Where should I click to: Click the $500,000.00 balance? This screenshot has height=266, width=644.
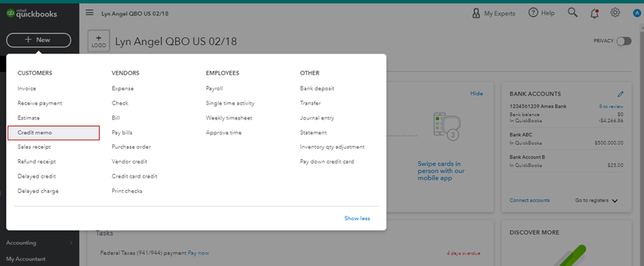click(x=609, y=143)
